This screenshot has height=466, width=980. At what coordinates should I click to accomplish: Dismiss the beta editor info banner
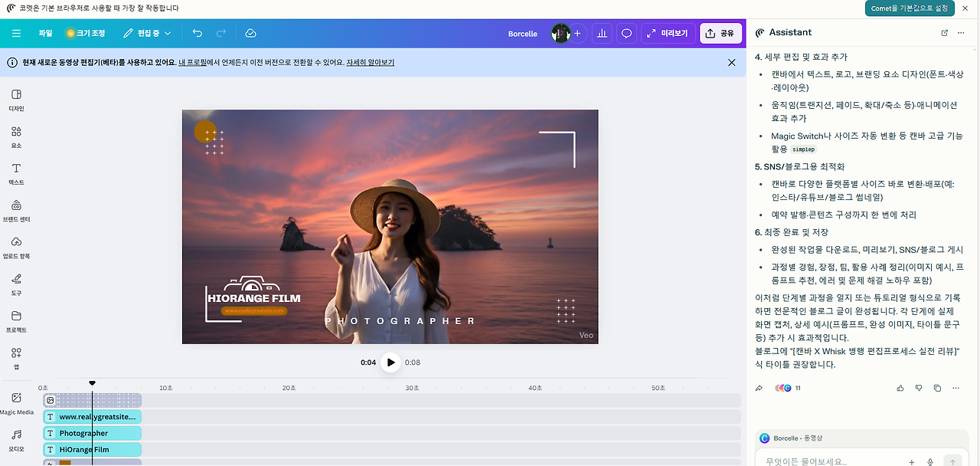tap(731, 62)
